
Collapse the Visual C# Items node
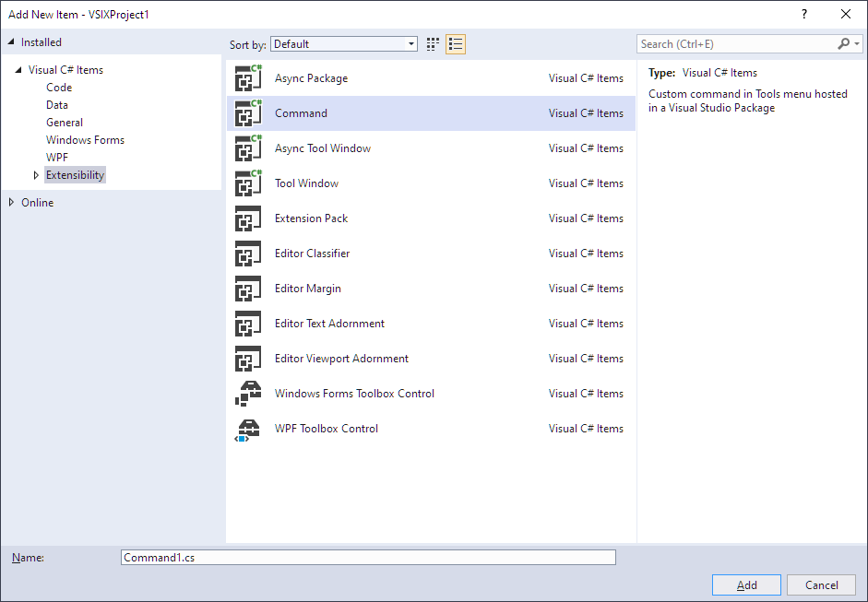click(18, 70)
